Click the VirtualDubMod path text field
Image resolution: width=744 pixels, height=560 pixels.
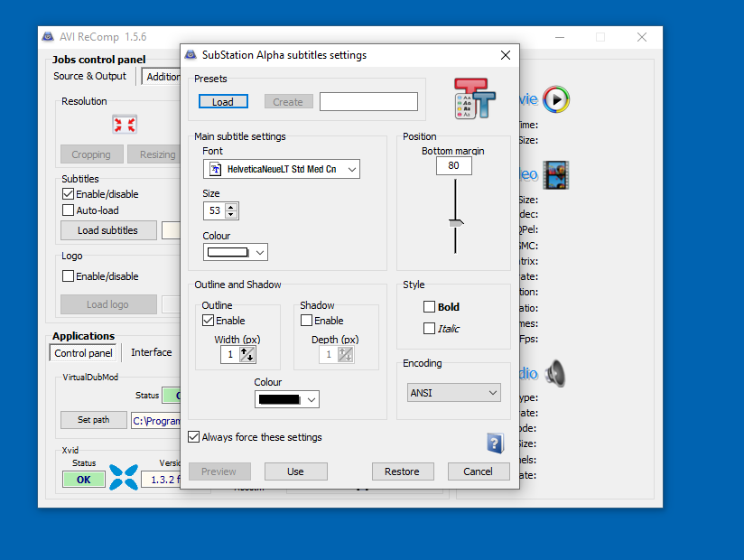(156, 421)
